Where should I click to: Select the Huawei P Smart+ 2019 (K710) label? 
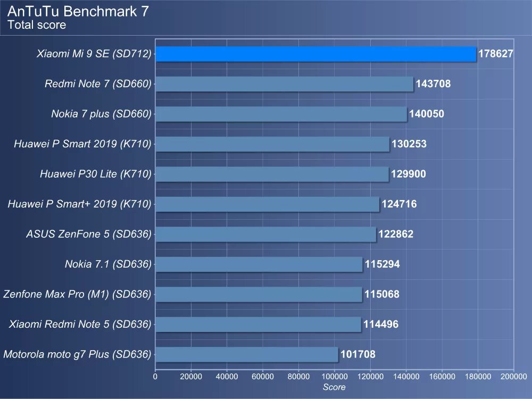coord(80,204)
